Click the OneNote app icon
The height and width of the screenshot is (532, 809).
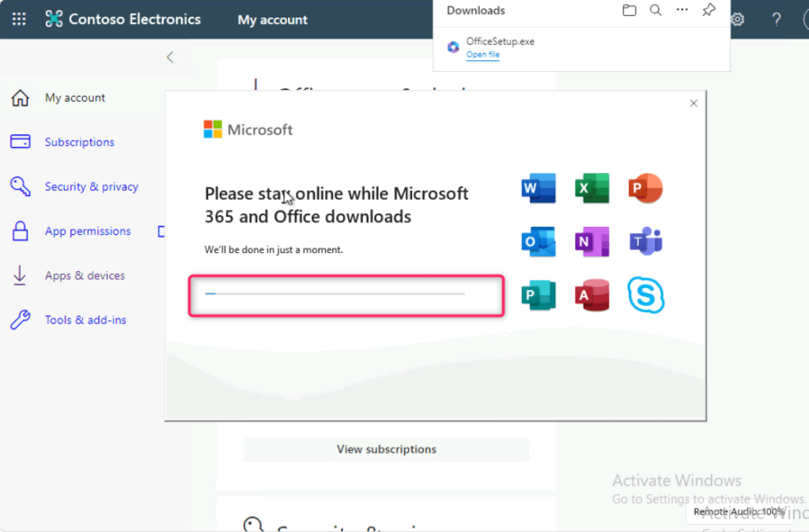click(x=592, y=242)
